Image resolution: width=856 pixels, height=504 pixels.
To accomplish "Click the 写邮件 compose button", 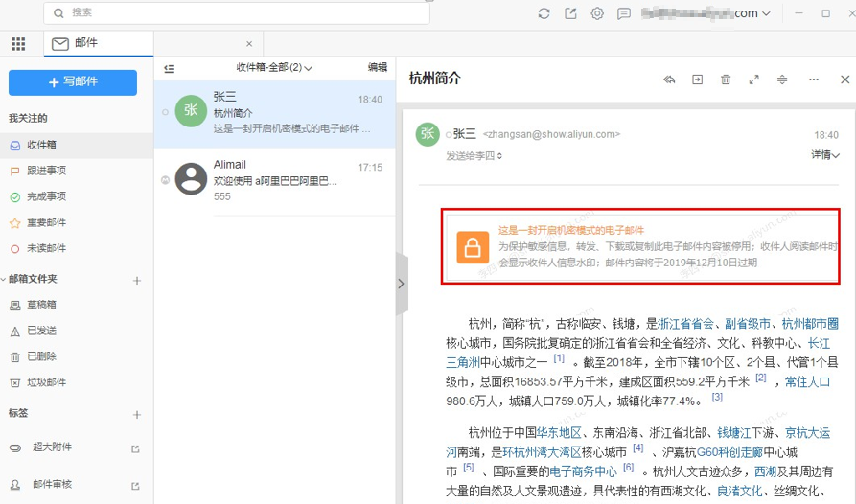I will [x=73, y=82].
